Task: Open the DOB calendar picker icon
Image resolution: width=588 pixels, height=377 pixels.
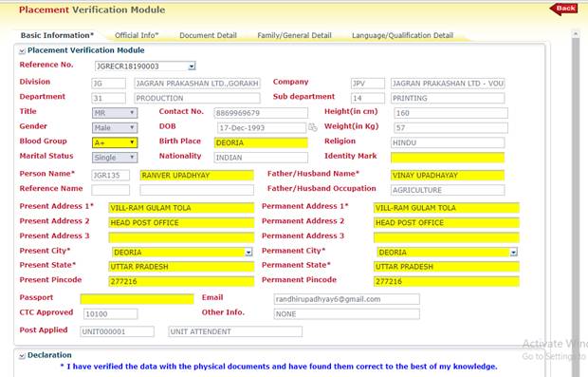Action: pos(312,127)
